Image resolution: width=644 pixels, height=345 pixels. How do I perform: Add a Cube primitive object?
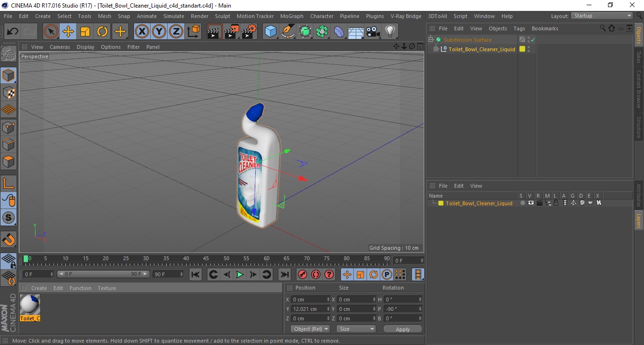(270, 32)
